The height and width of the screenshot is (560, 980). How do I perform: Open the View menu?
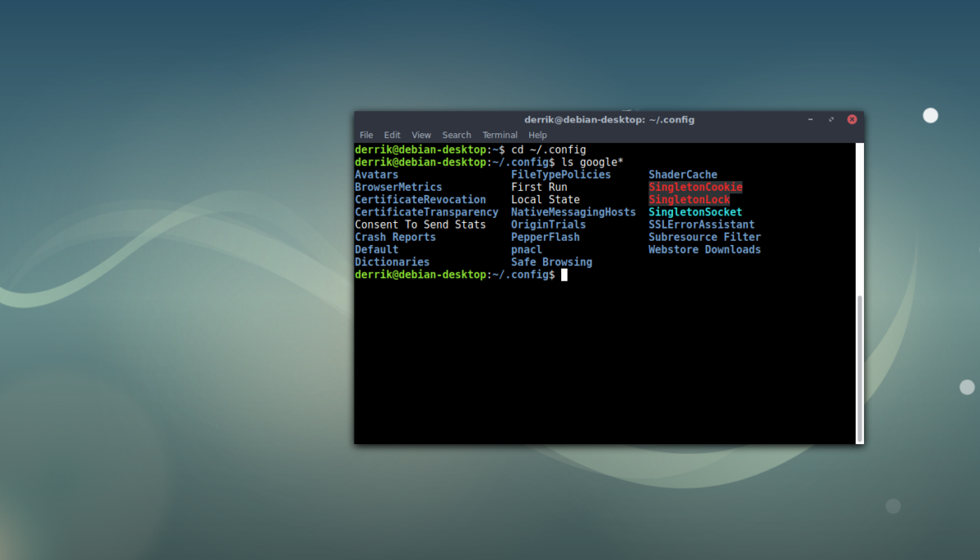click(x=421, y=135)
